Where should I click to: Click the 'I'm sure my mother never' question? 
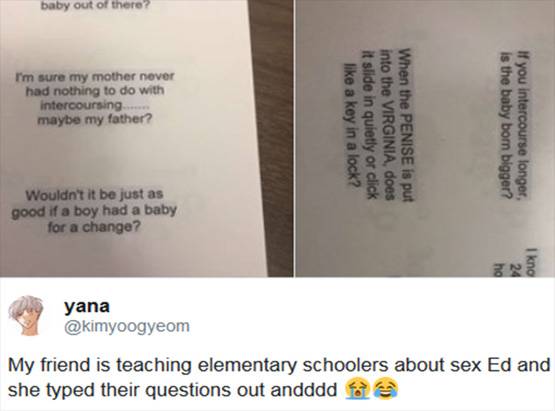(x=95, y=98)
